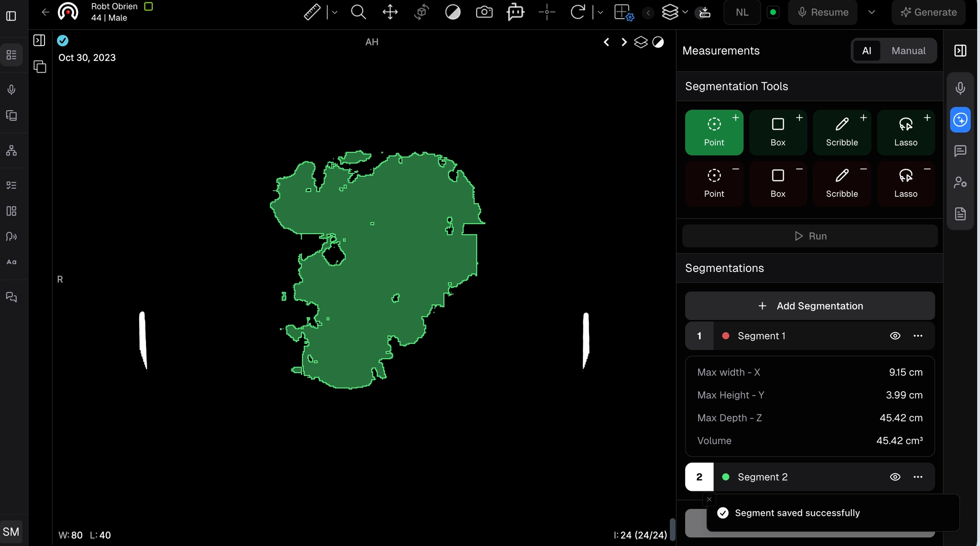Open the copy series icon in the viewer

pyautogui.click(x=40, y=67)
